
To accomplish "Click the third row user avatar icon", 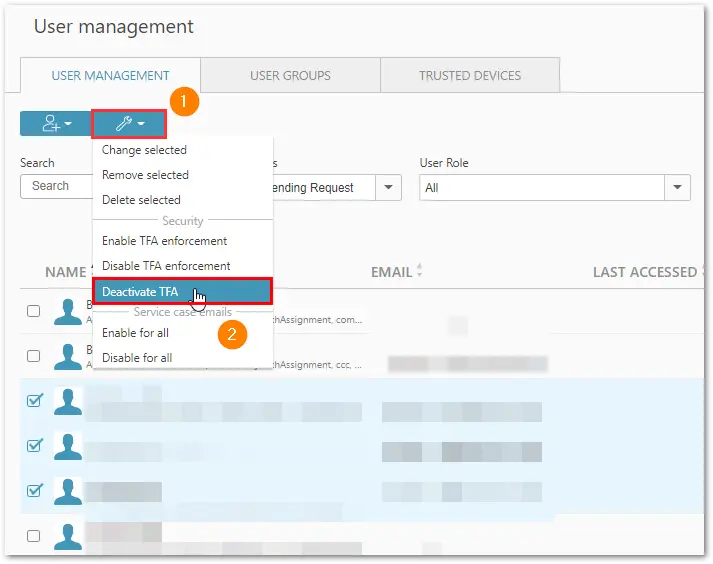I will pos(68,402).
